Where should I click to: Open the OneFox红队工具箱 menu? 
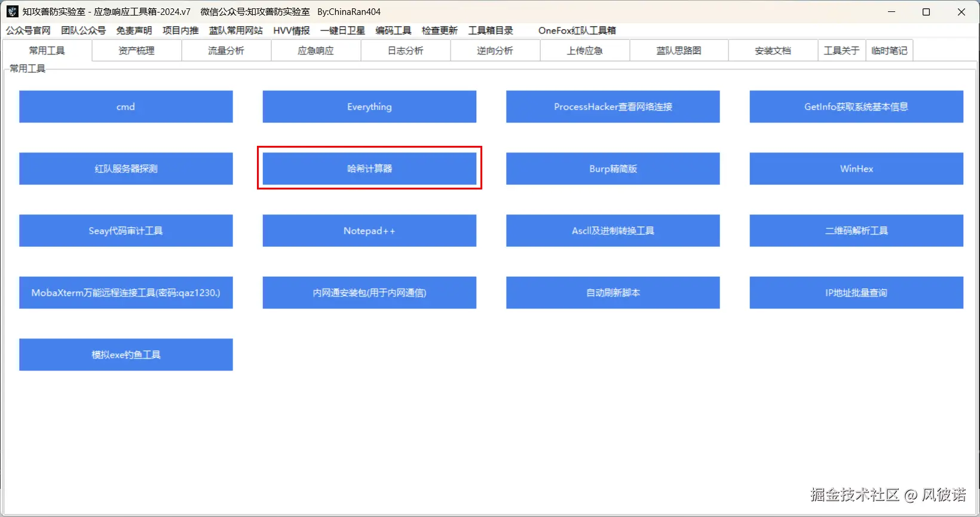[577, 30]
